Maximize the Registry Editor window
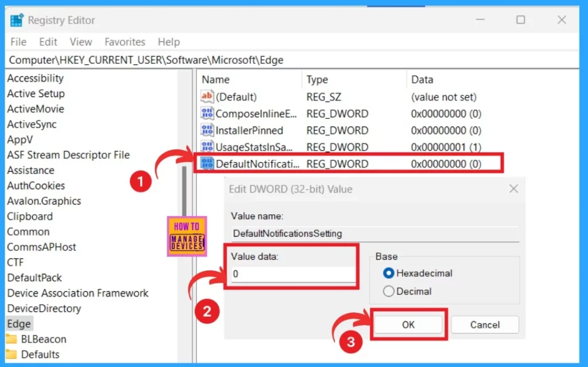The height and width of the screenshot is (367, 588). [x=520, y=20]
